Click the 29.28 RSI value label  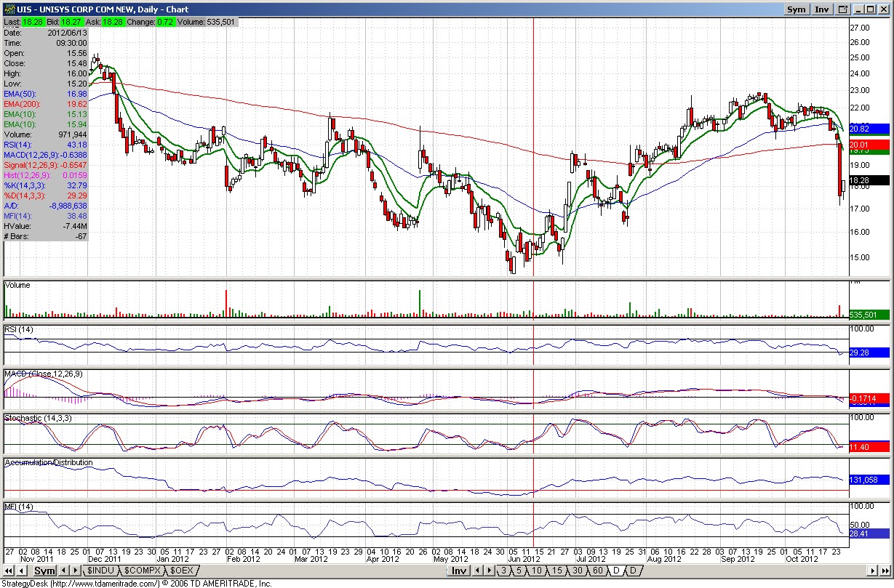[x=870, y=353]
